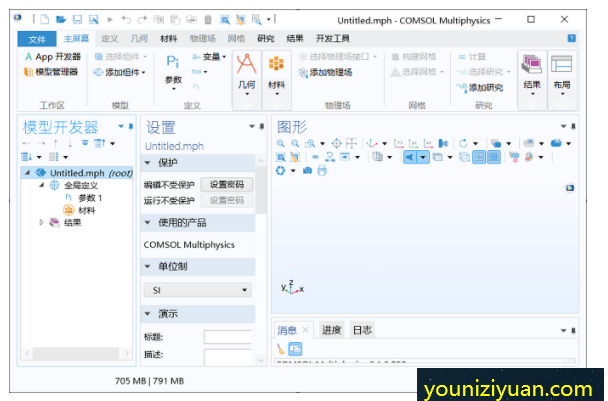The image size is (608, 401).
Task: Switch to the Progress (进度) tab
Action: 331,330
